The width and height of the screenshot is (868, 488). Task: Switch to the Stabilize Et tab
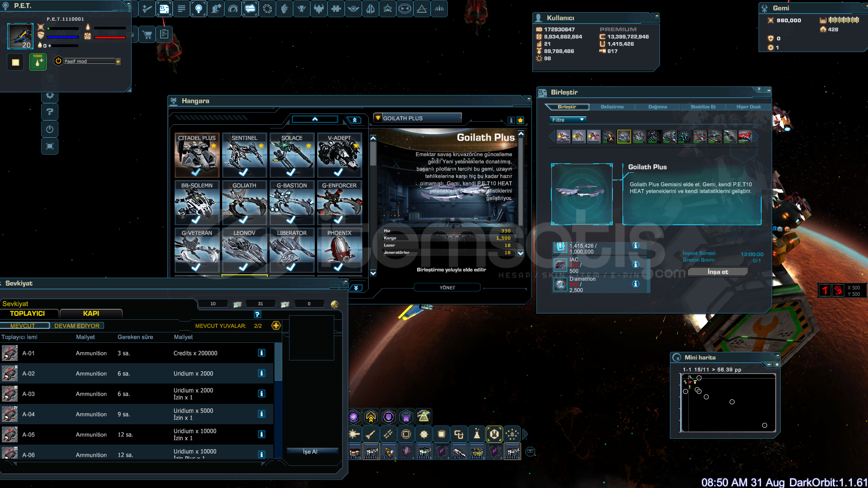pos(703,107)
